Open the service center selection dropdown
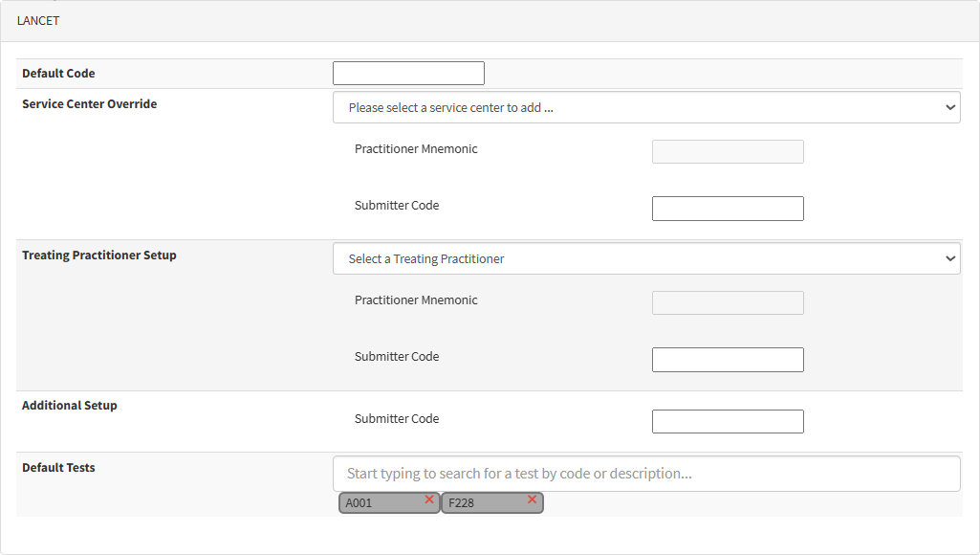The image size is (980, 555). click(646, 108)
